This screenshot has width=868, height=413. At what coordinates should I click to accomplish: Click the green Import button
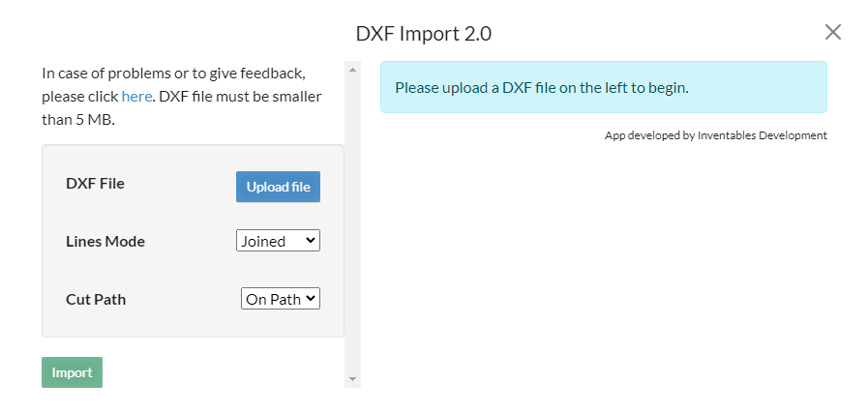(72, 372)
